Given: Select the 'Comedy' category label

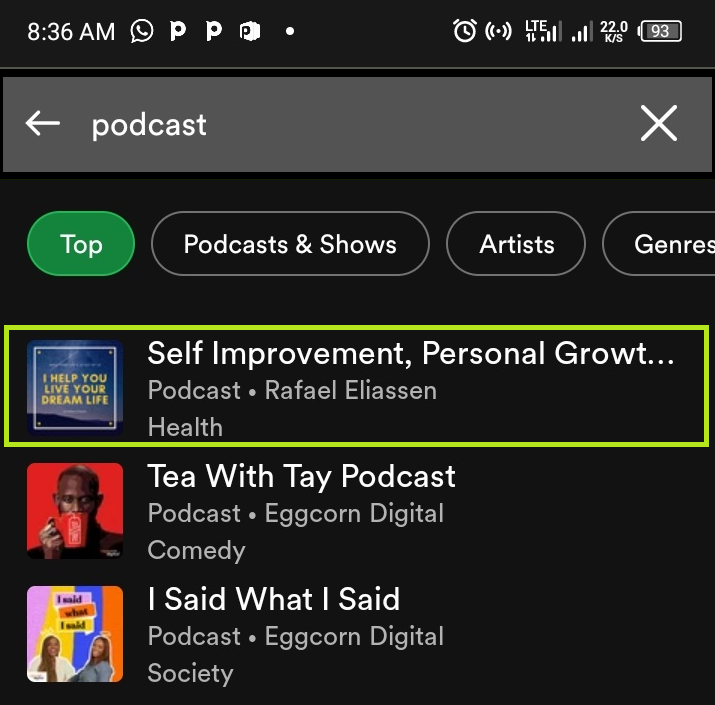Looking at the screenshot, I should pos(197,550).
